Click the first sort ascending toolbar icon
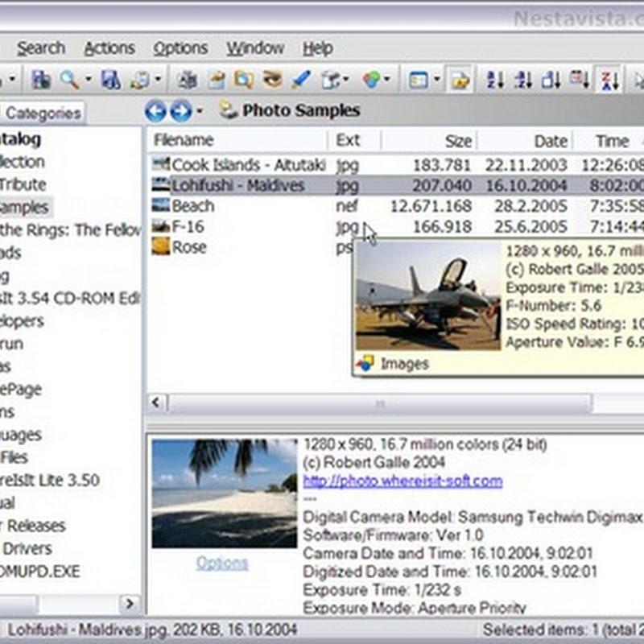The height and width of the screenshot is (644, 644). [495, 80]
